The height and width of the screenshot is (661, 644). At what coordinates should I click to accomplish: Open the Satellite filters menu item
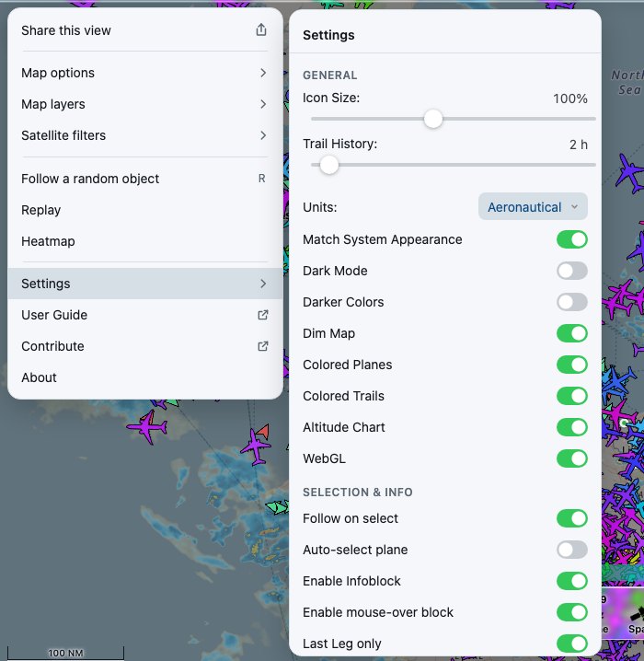tap(144, 135)
